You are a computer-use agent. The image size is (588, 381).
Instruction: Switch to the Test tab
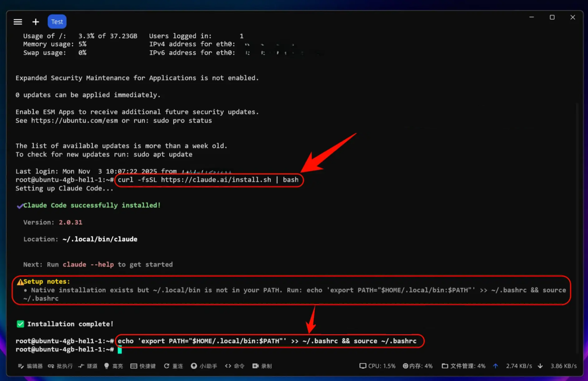click(57, 22)
